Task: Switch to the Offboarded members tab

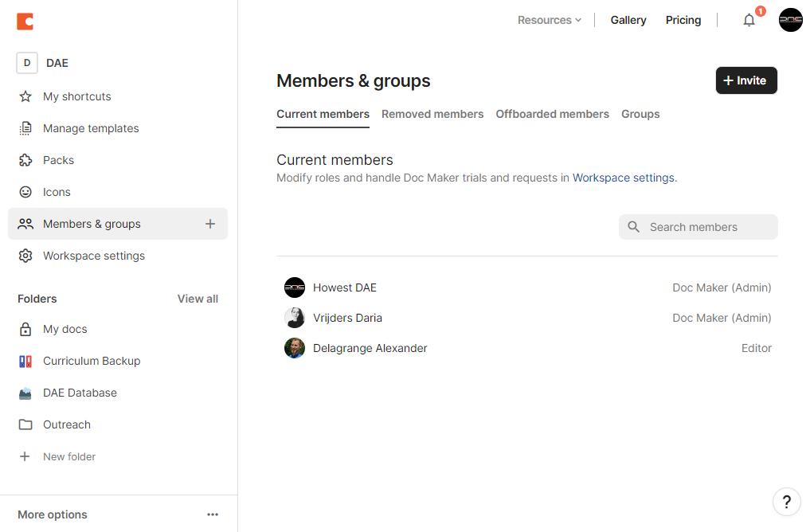Action: coord(552,114)
